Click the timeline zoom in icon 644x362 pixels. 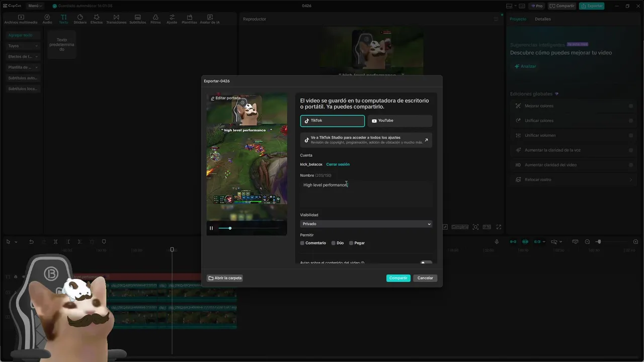coord(636,242)
